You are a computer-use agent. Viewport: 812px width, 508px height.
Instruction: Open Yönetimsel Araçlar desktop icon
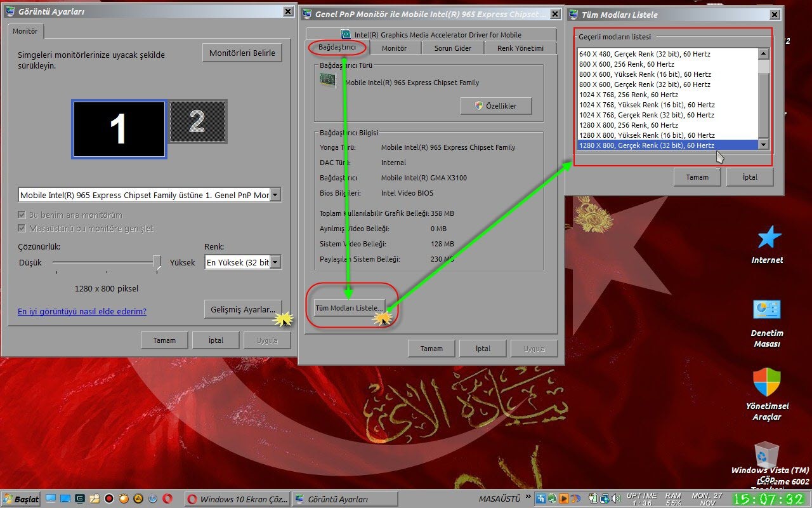[767, 394]
